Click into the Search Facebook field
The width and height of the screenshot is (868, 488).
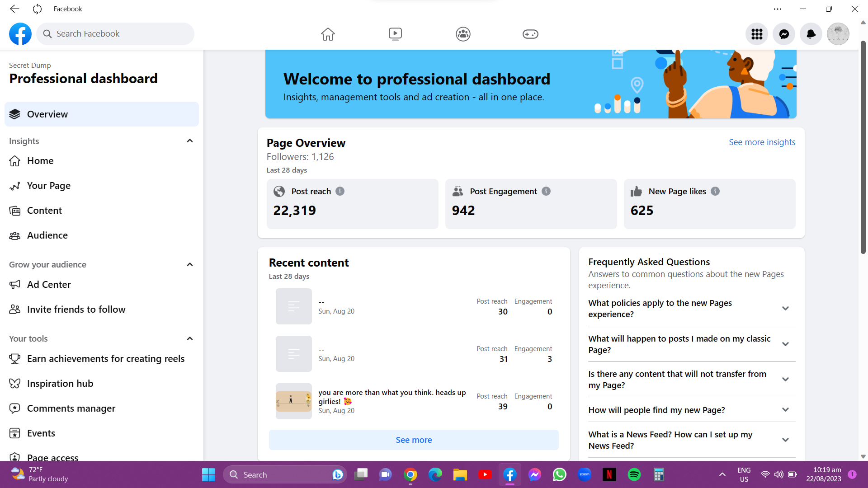[115, 34]
